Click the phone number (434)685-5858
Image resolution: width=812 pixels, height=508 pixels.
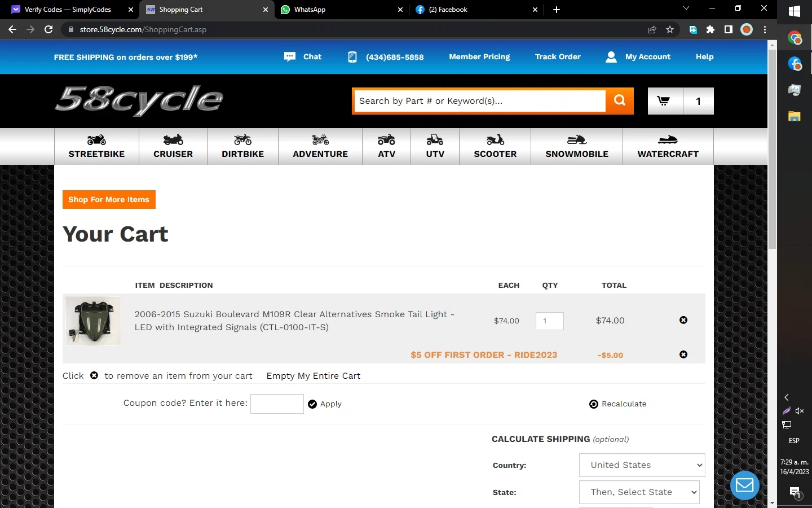click(395, 57)
